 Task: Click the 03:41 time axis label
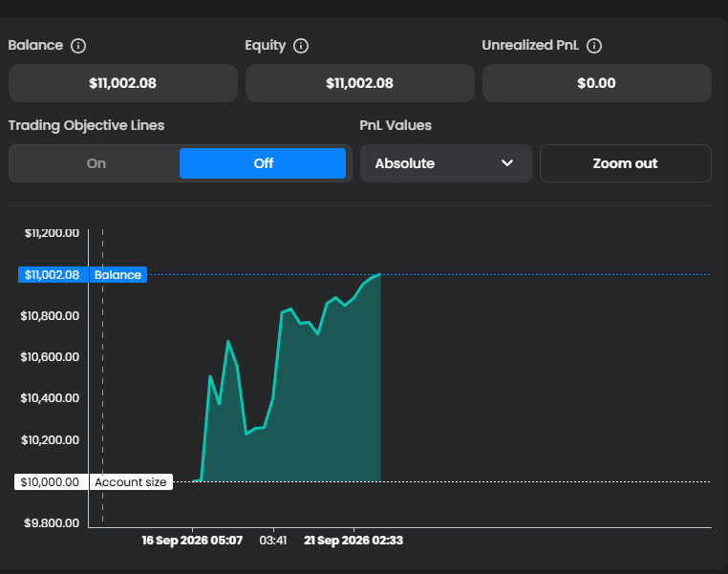273,541
